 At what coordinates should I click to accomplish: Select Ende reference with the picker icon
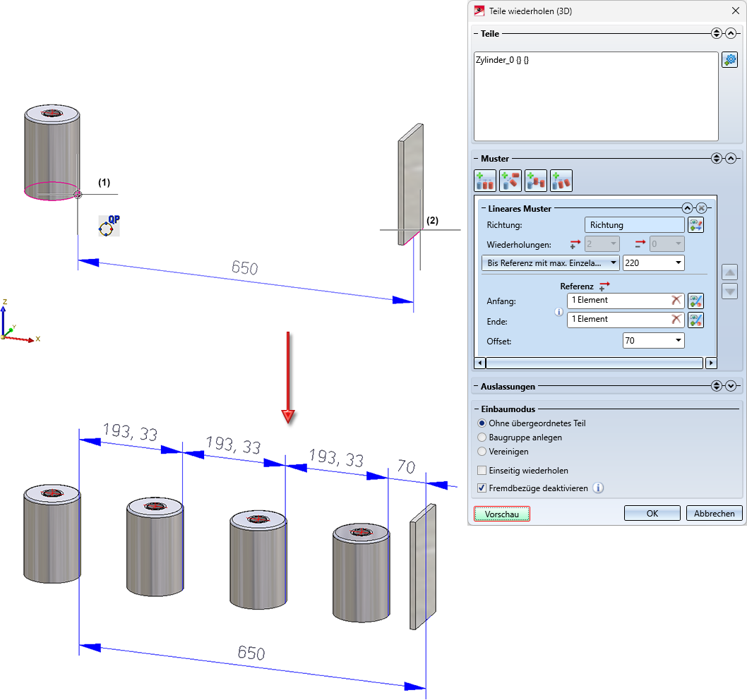click(x=696, y=320)
